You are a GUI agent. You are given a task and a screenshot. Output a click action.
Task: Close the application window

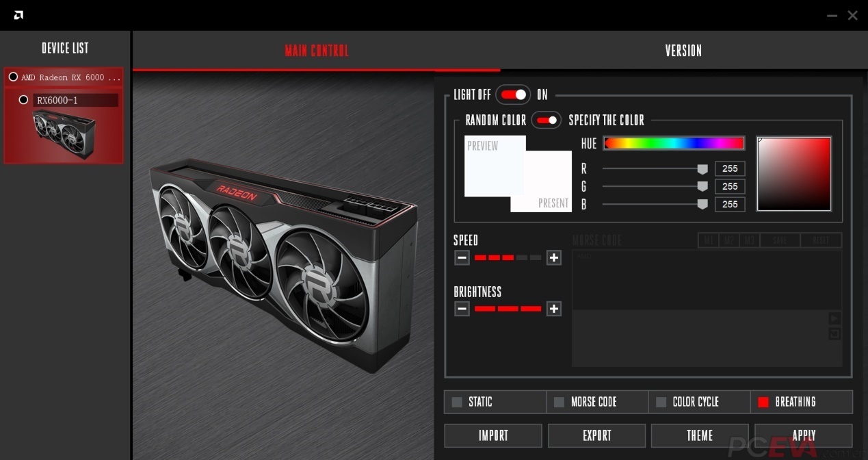pyautogui.click(x=852, y=15)
